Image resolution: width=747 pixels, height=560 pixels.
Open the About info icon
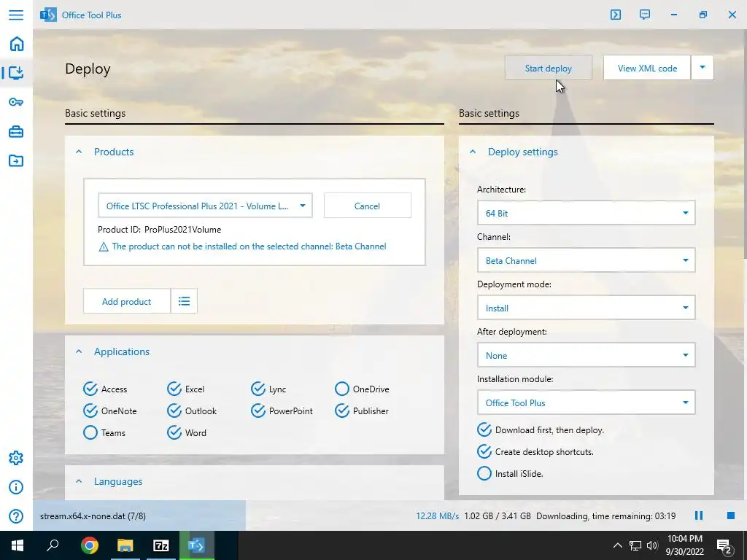coord(16,487)
